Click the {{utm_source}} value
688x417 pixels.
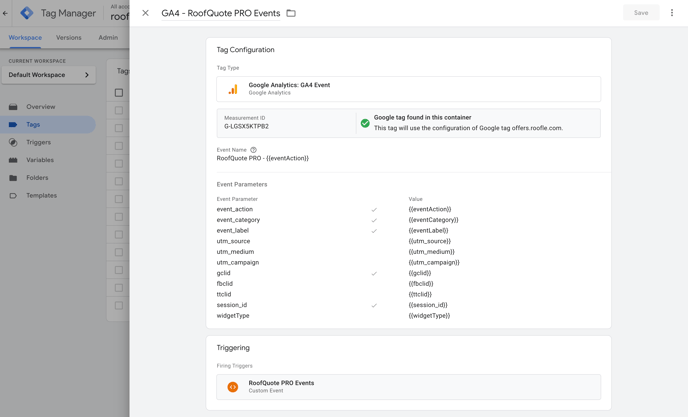click(430, 241)
